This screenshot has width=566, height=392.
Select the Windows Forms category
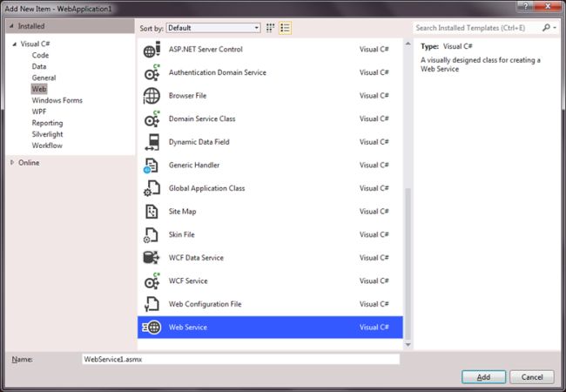tap(57, 100)
